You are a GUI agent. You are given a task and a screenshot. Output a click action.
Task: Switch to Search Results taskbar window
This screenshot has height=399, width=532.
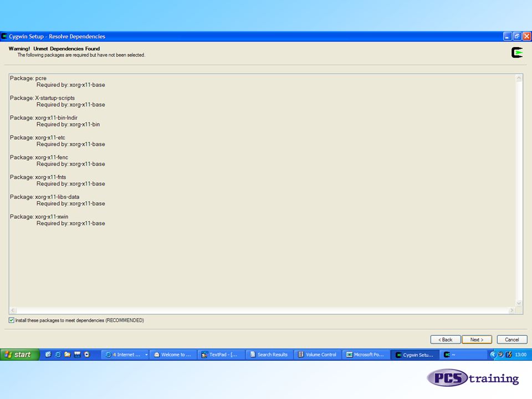point(269,355)
